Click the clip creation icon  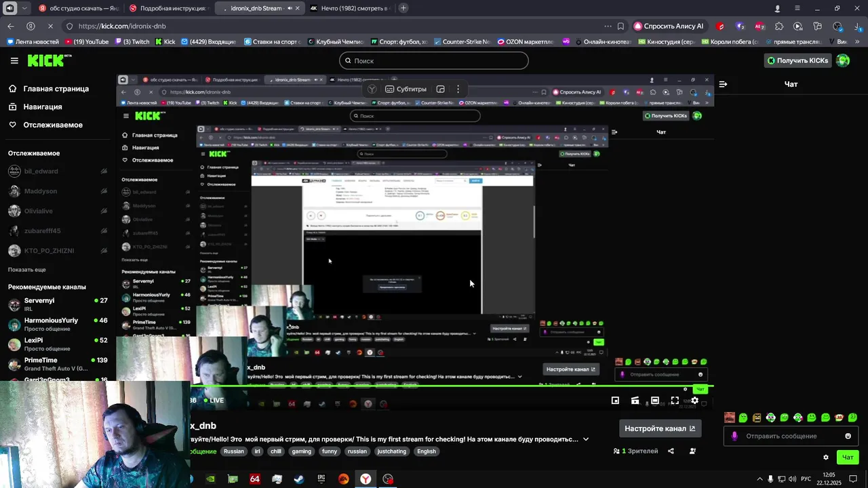point(635,401)
